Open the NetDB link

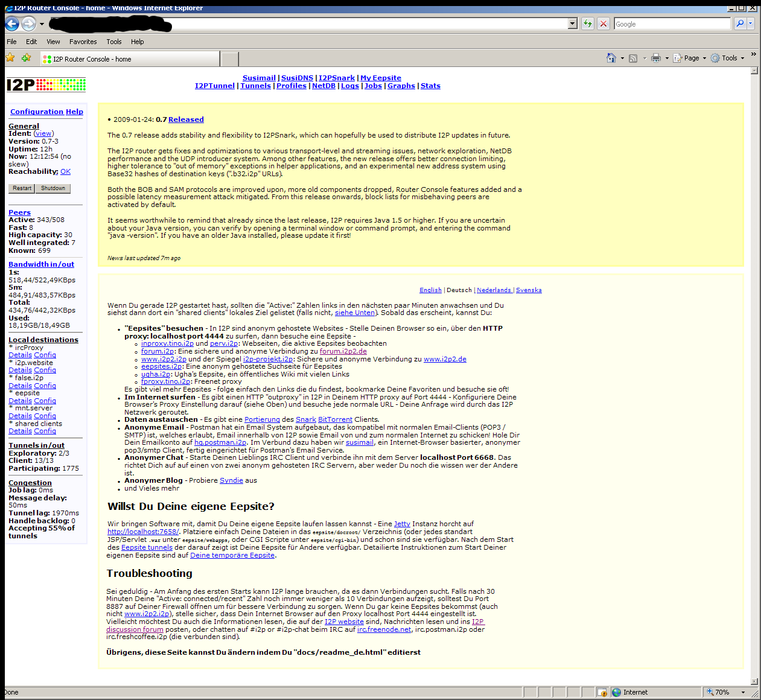pos(323,86)
